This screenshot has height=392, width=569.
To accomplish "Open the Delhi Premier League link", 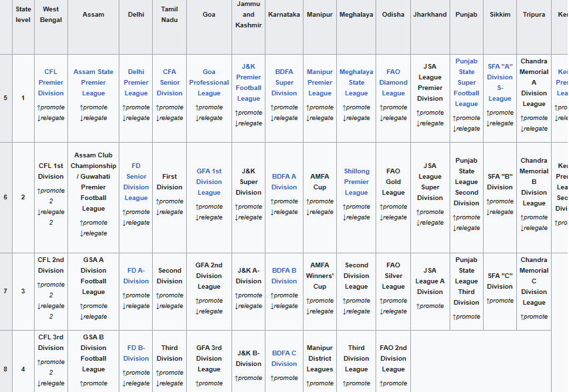I will click(136, 82).
